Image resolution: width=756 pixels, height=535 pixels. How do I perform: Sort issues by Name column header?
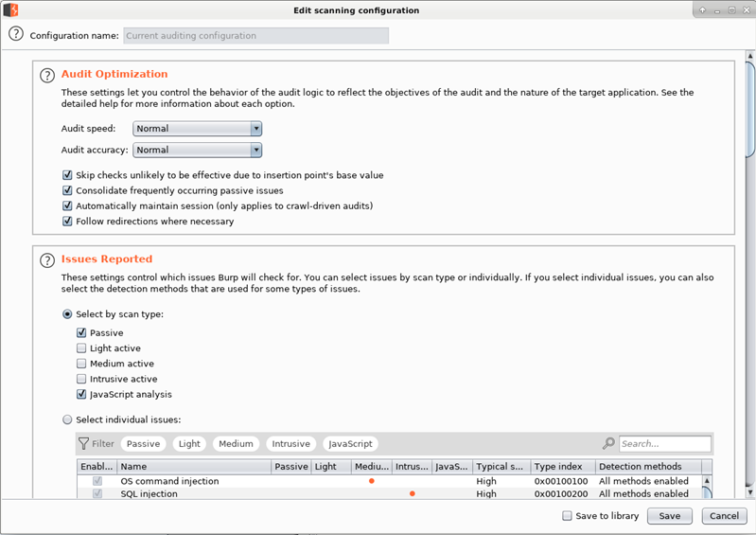click(x=194, y=467)
